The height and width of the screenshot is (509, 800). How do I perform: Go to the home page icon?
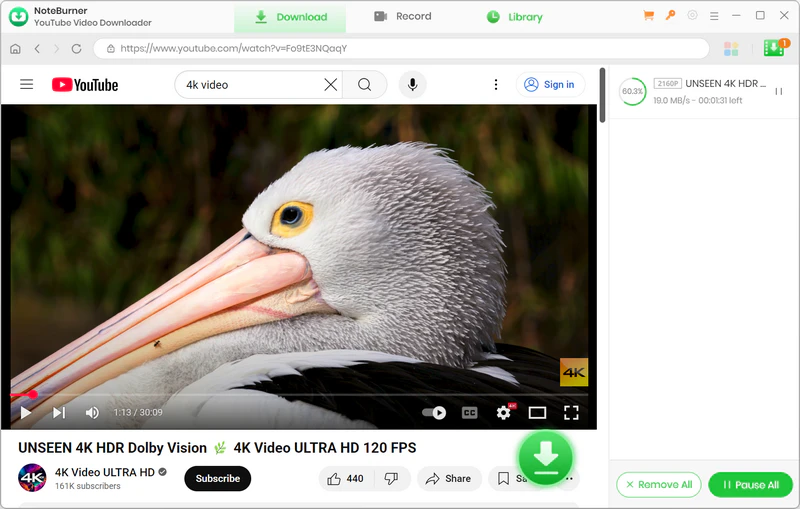15,49
